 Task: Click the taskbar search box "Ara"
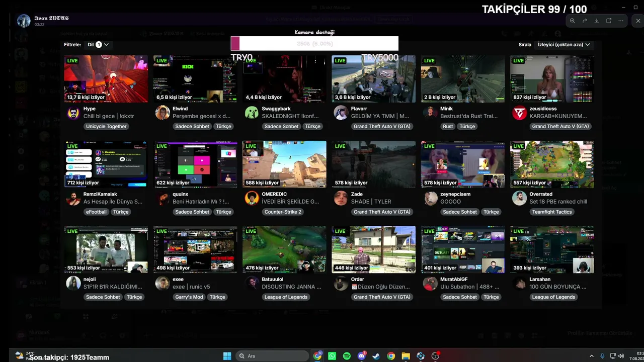[272, 356]
